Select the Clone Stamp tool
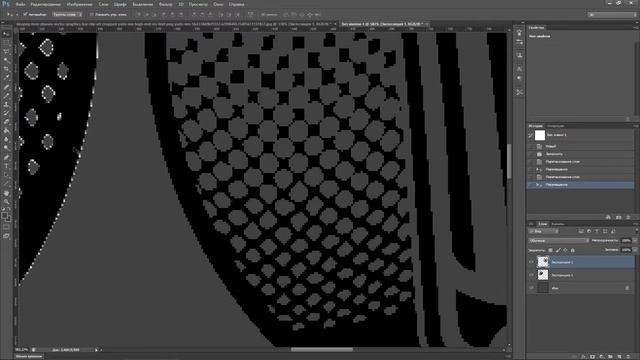 point(6,104)
